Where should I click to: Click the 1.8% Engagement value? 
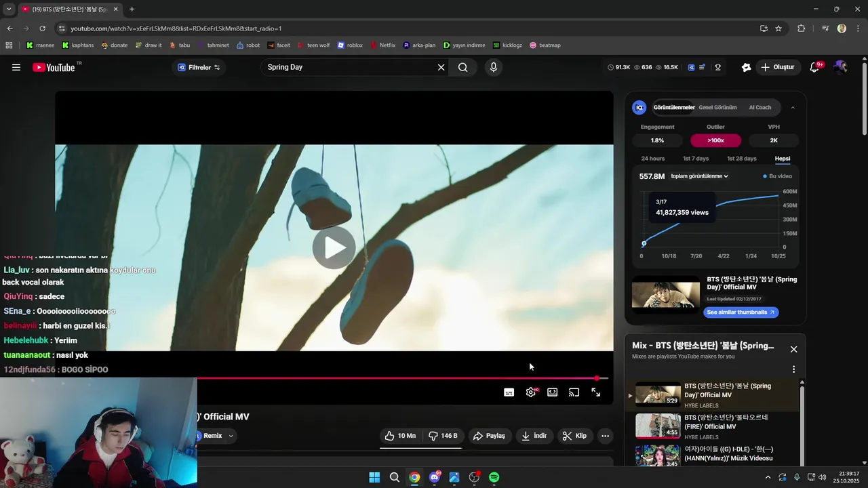657,140
